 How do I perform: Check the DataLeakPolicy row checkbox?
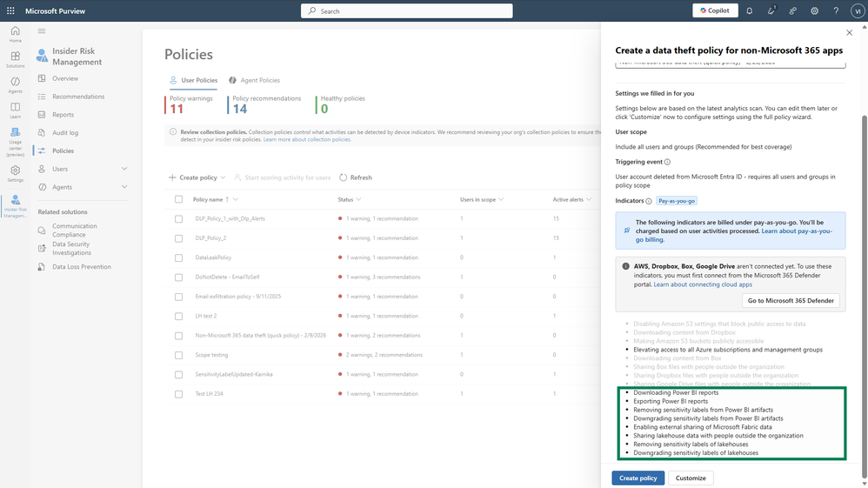tap(178, 257)
